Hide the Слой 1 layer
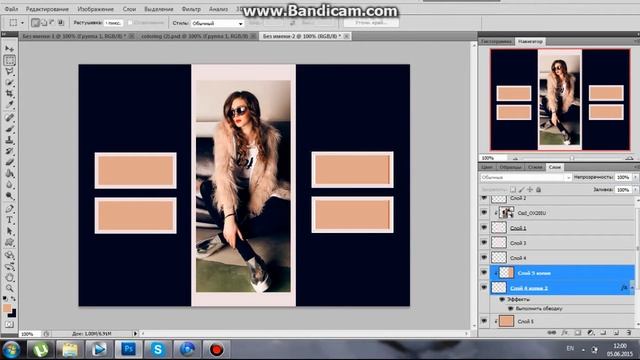The height and width of the screenshot is (360, 640). pyautogui.click(x=484, y=227)
